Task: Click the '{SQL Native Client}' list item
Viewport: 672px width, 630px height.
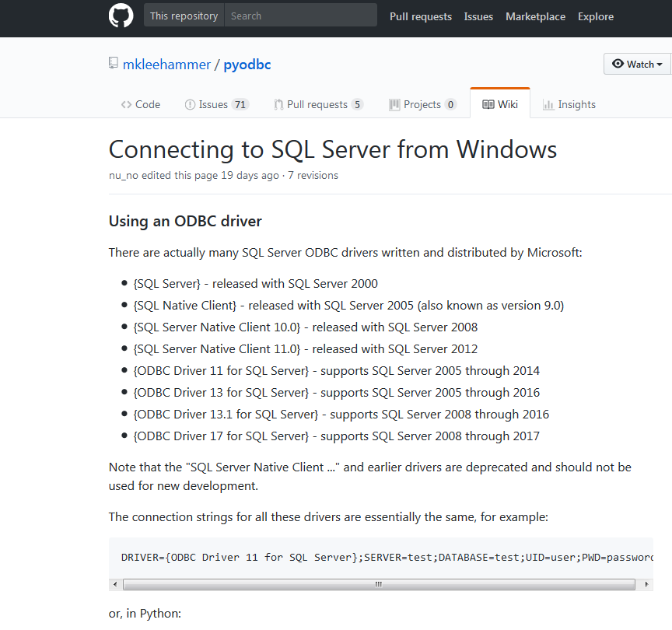Action: coord(348,306)
